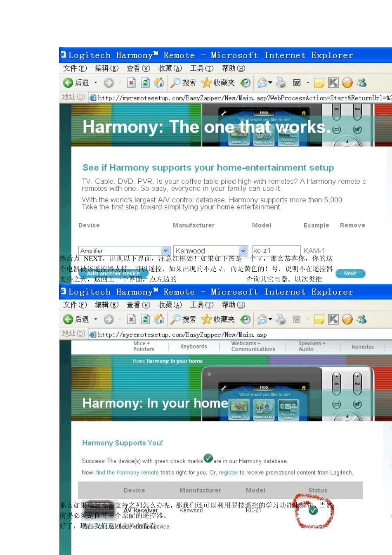This screenshot has height=555, width=392.
Task: Click the Model field containing kc-z1
Action: click(x=276, y=251)
